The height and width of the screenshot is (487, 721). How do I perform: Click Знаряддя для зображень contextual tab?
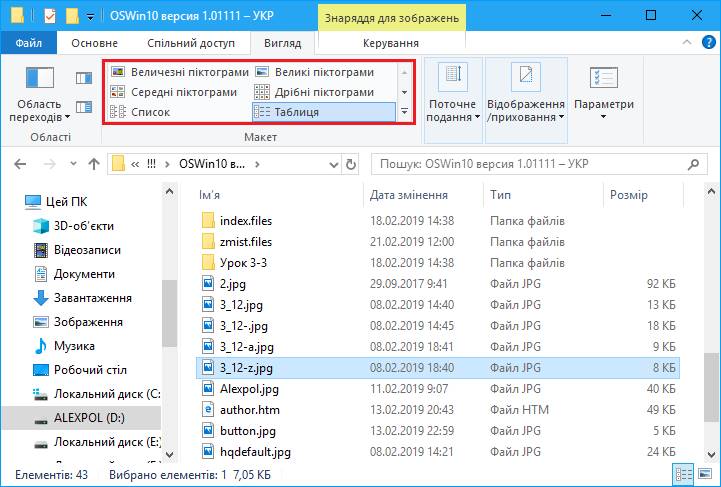(x=392, y=17)
